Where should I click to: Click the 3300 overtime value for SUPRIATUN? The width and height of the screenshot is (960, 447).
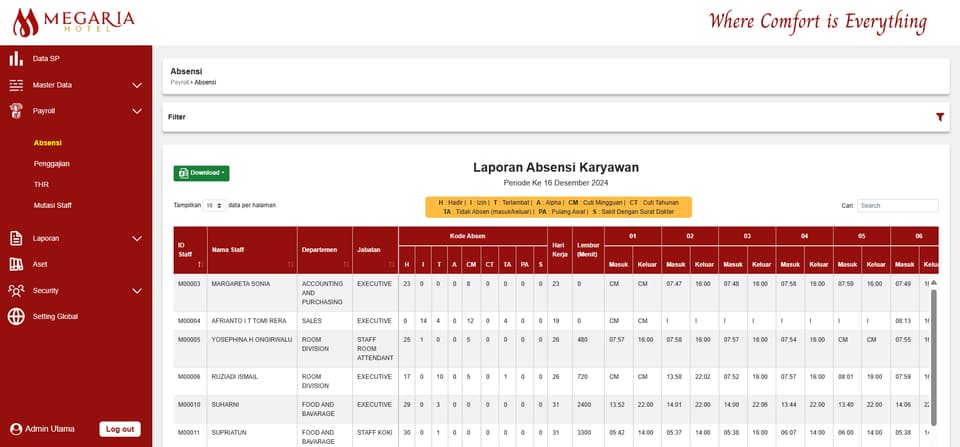(x=585, y=432)
